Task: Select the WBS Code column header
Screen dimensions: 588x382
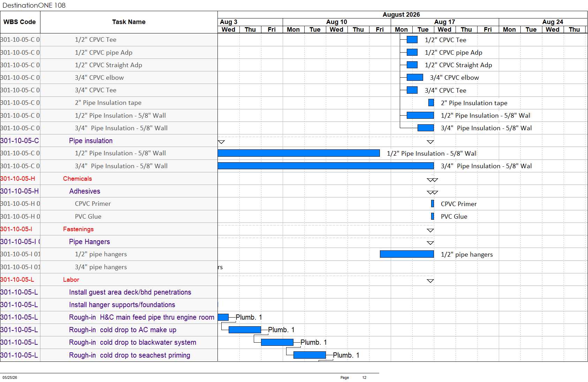Action: click(x=20, y=22)
